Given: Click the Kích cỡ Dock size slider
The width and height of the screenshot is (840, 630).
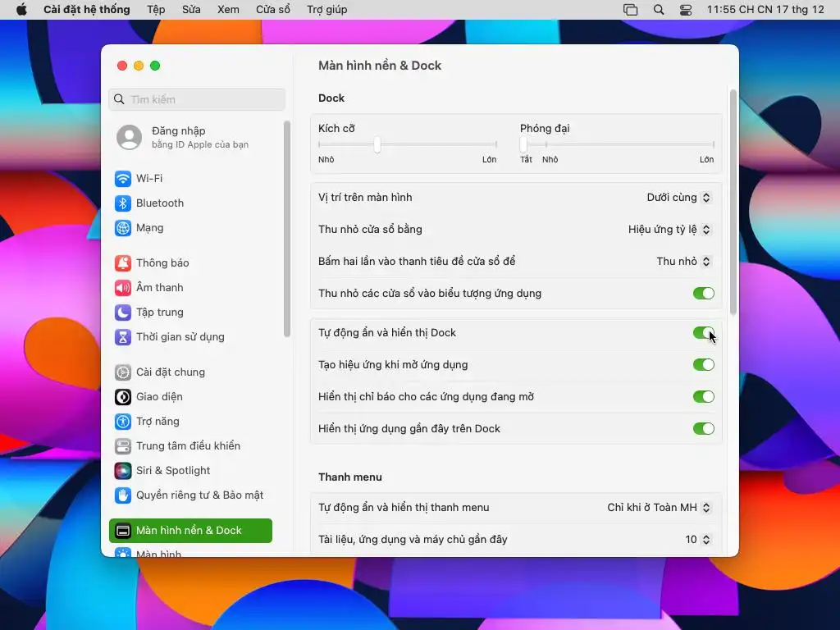Looking at the screenshot, I should 407,144.
